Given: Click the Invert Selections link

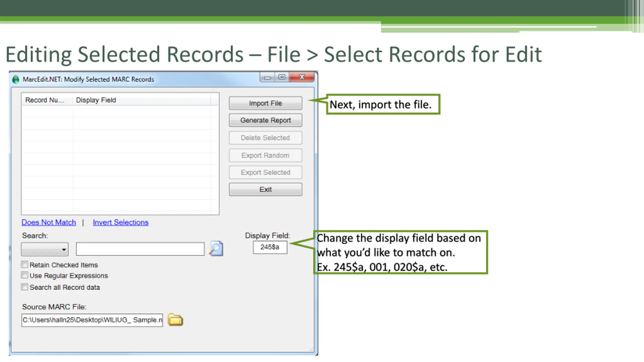Looking at the screenshot, I should (x=120, y=222).
